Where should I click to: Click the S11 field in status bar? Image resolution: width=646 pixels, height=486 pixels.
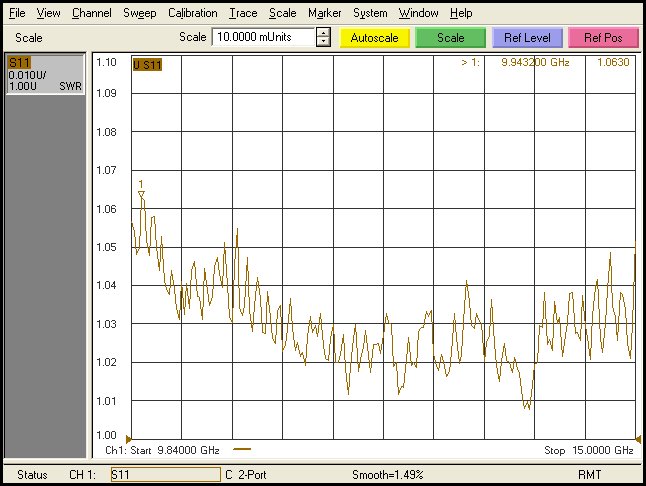163,474
